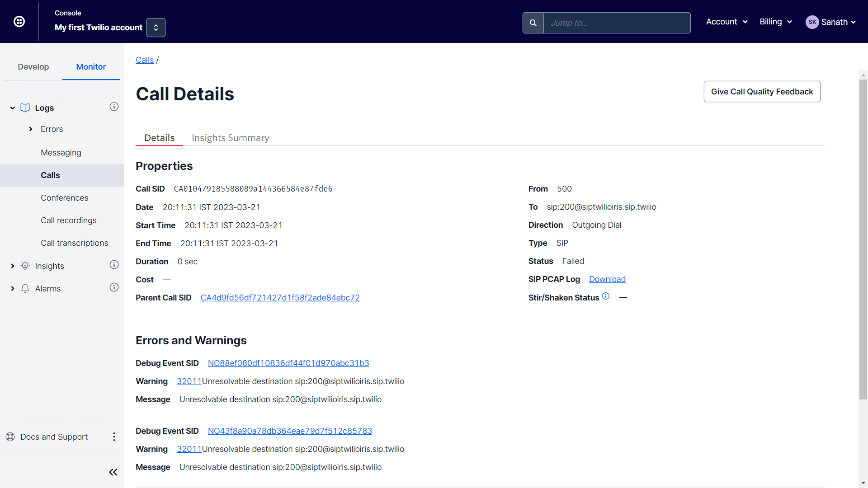Image resolution: width=868 pixels, height=488 pixels.
Task: Switch to the Monitor tab
Action: pos(91,67)
